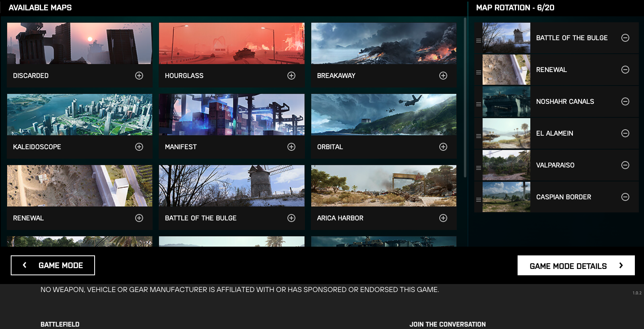Select the Breakaway map thumbnail

[x=384, y=43]
